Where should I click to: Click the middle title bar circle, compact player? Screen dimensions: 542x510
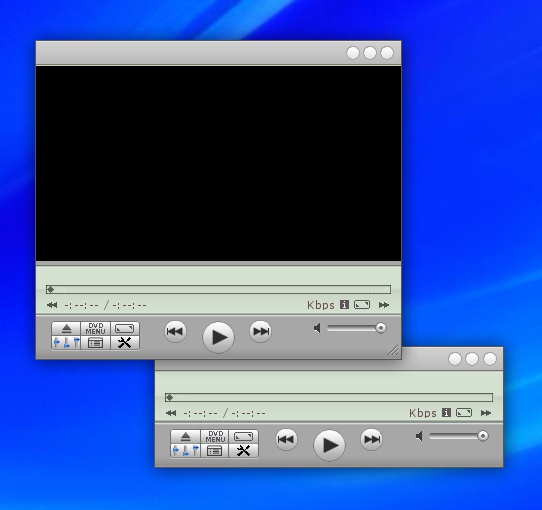pyautogui.click(x=472, y=359)
